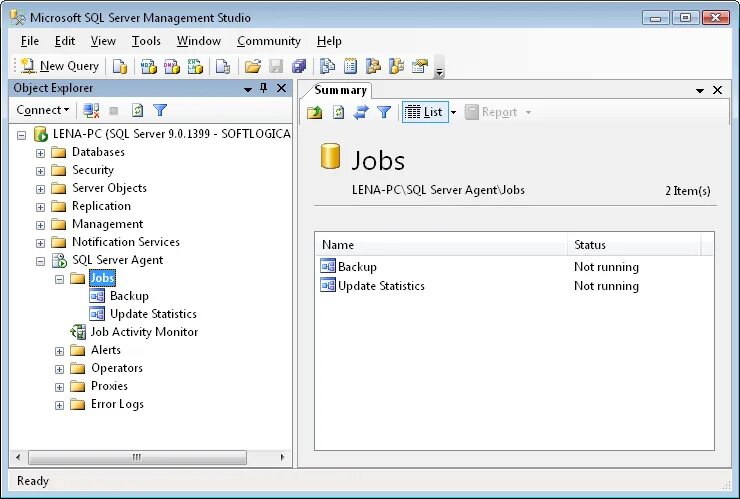Expand the Management folder
The width and height of the screenshot is (740, 499).
41,225
